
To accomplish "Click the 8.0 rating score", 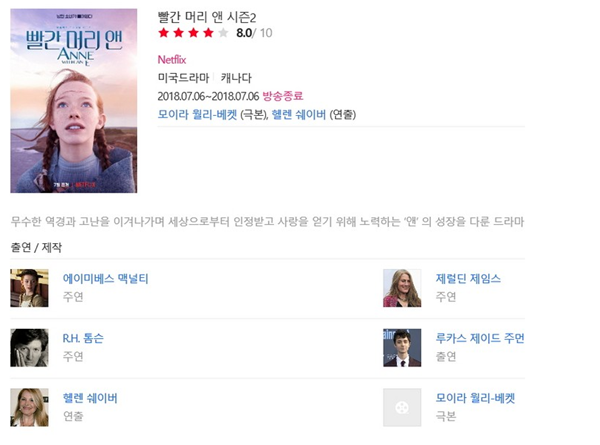I will (244, 33).
